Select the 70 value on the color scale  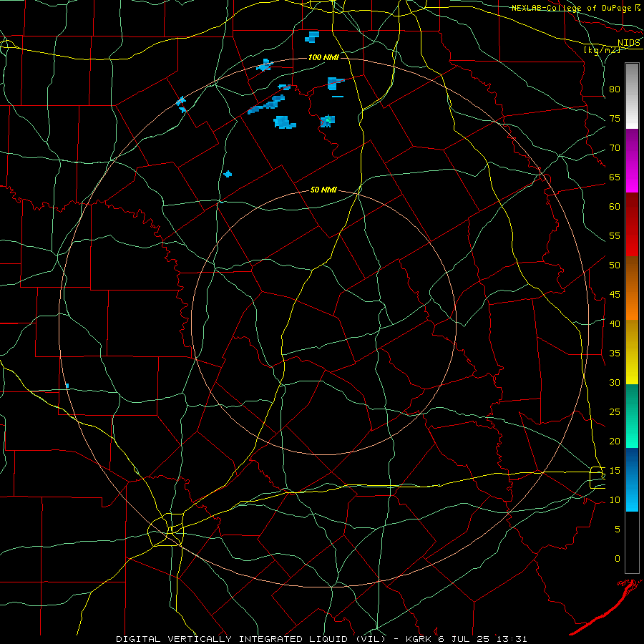coord(615,148)
